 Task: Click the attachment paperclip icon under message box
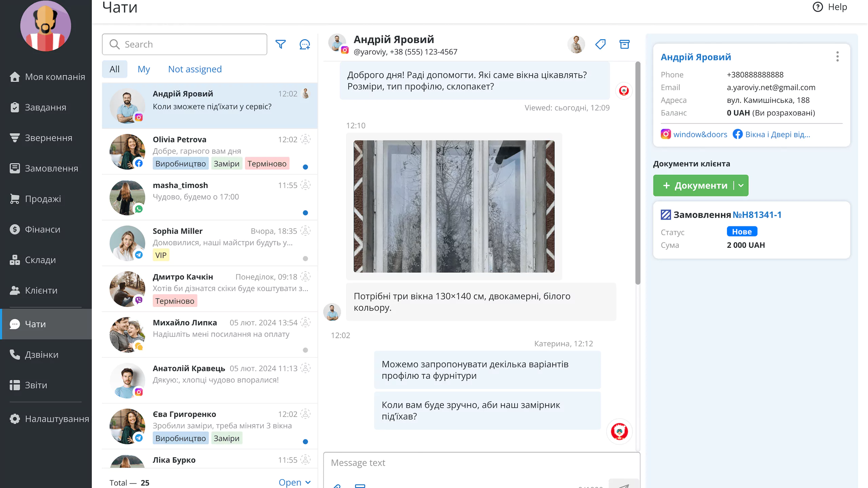pyautogui.click(x=337, y=486)
